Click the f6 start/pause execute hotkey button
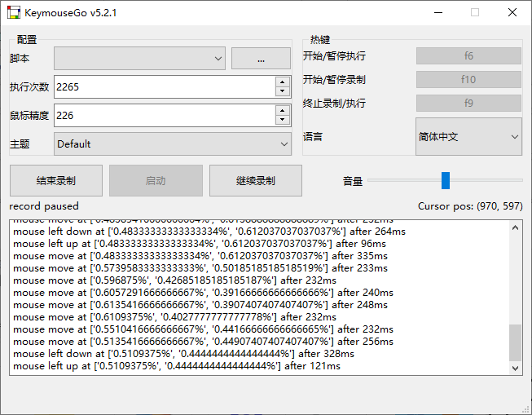532x415 pixels. (468, 55)
